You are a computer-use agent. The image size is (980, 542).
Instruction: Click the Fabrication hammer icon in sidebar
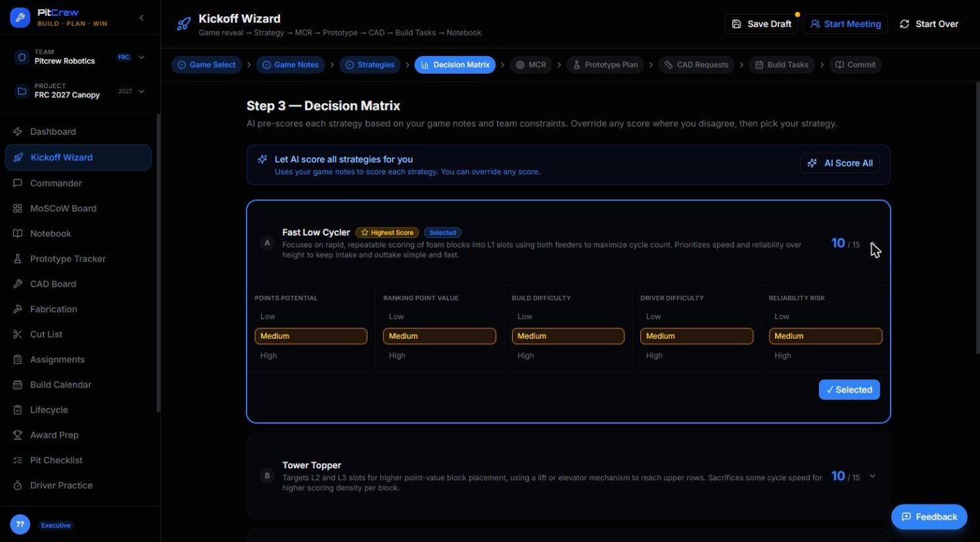click(18, 309)
